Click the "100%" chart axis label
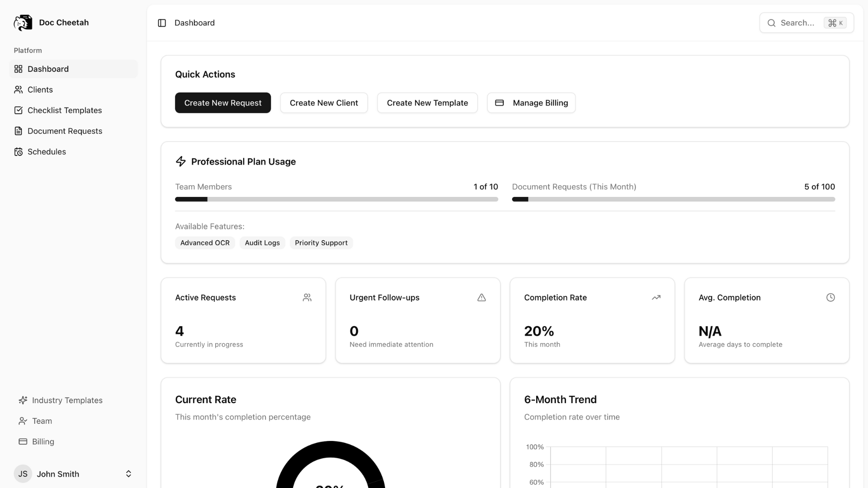868x488 pixels. click(x=534, y=447)
